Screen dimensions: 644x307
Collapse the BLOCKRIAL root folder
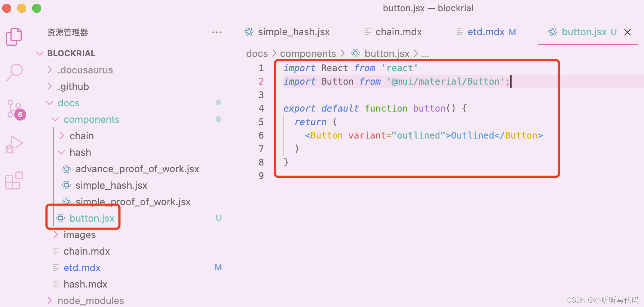coord(40,53)
